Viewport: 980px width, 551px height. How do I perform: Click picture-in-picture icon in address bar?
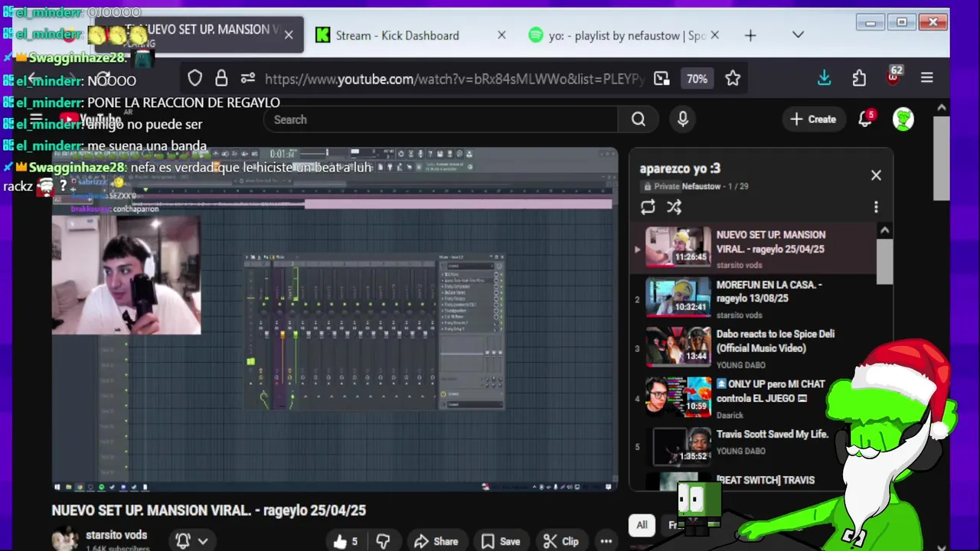point(661,78)
